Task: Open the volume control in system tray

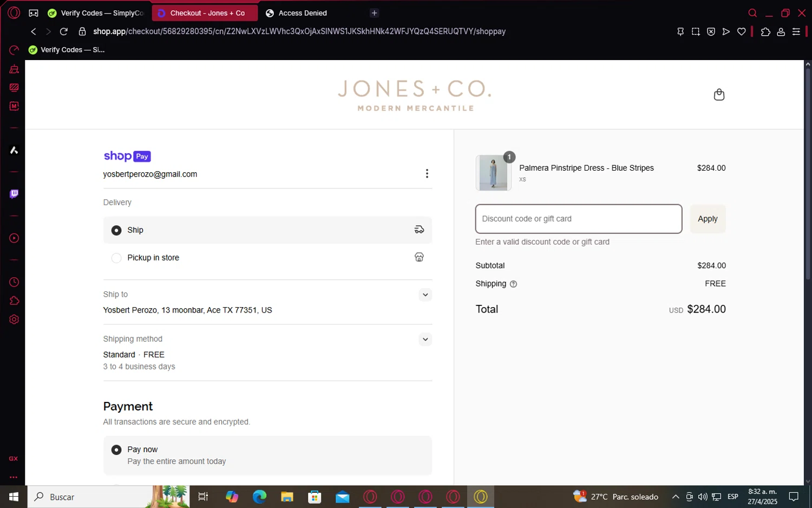Action: 703,497
